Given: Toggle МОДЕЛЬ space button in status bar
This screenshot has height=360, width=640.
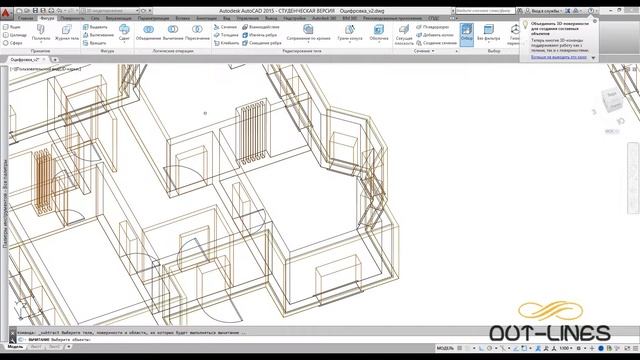Looking at the screenshot, I should (445, 348).
